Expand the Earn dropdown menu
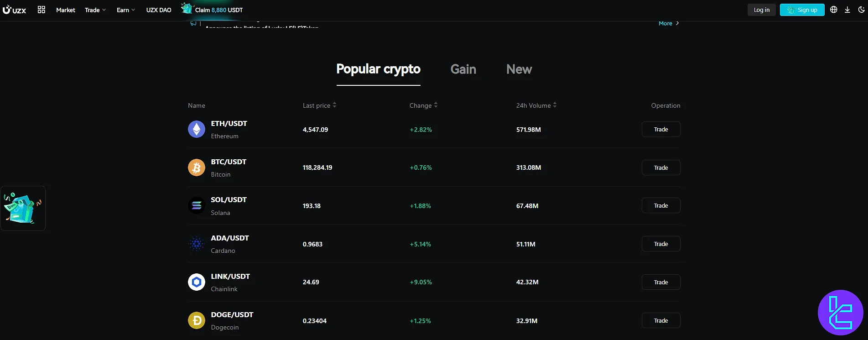 [x=126, y=10]
